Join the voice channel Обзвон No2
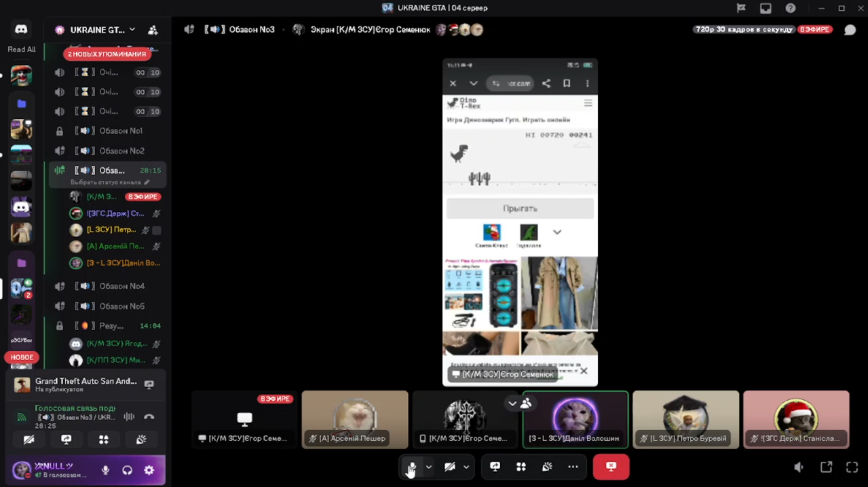Screen dimensions: 868x487 107,151
